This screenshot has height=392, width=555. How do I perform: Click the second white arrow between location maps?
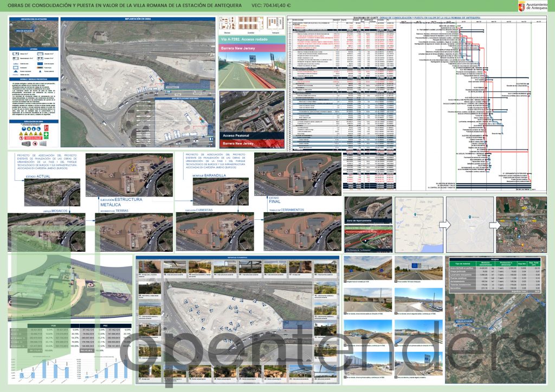[x=495, y=225]
